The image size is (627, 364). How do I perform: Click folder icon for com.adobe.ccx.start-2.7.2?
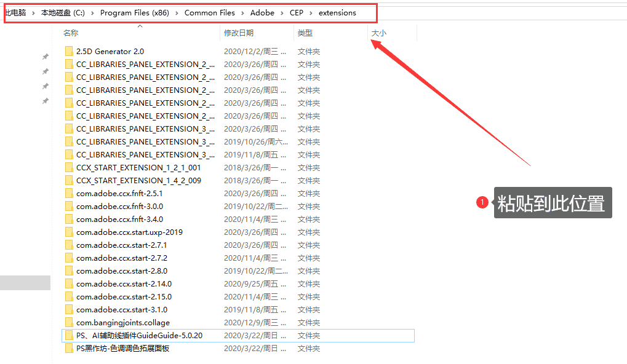[x=69, y=258]
